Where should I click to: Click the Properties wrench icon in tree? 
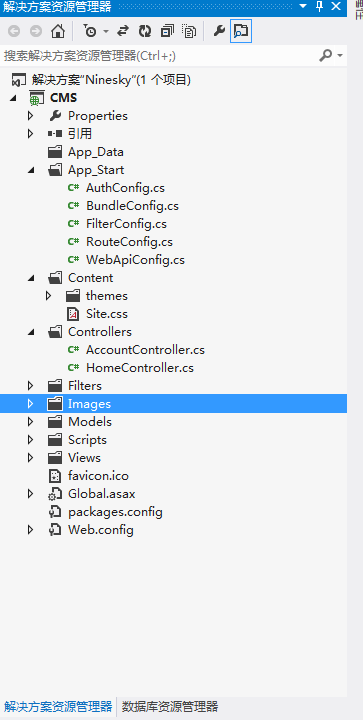tap(55, 116)
